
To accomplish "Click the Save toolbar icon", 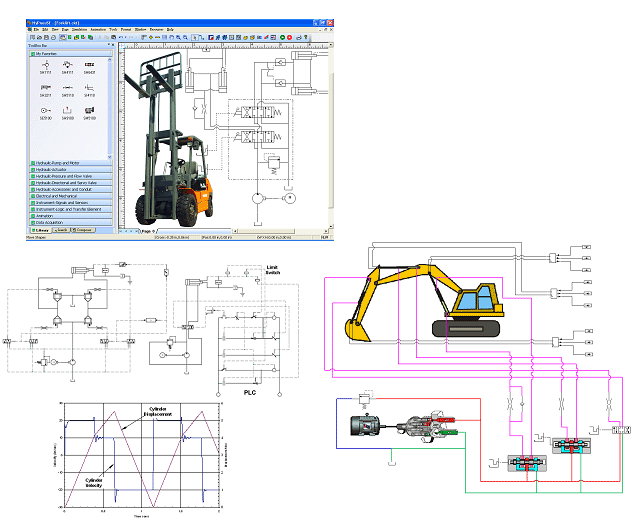I will [x=45, y=37].
